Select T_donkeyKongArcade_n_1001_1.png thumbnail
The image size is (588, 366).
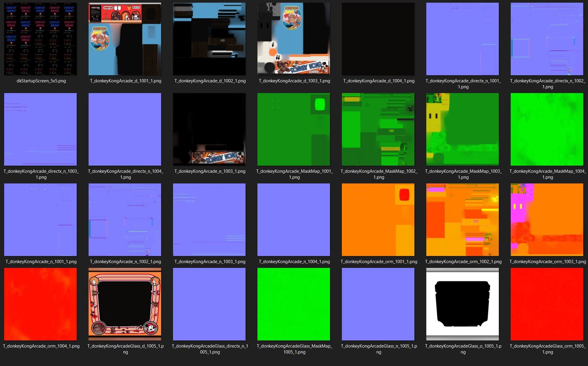pyautogui.click(x=41, y=220)
